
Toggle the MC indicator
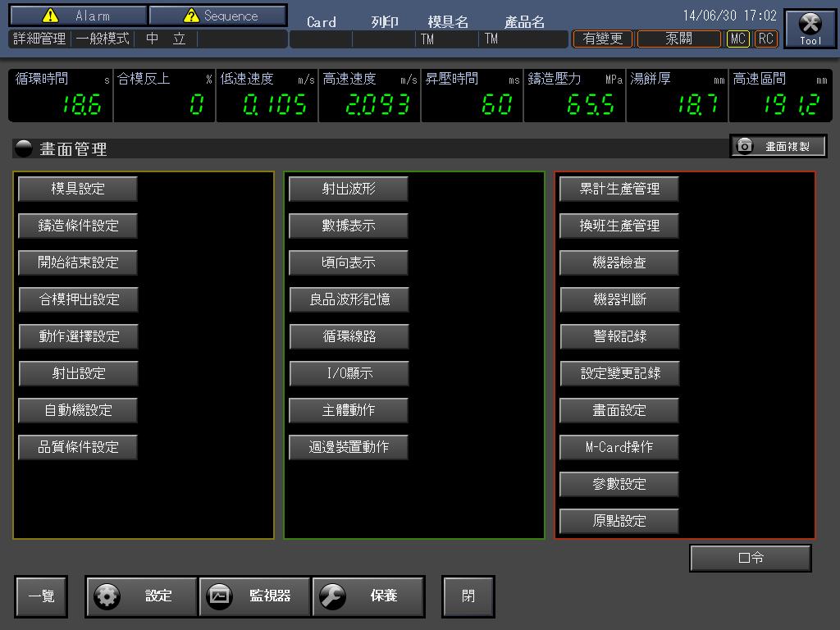[737, 39]
